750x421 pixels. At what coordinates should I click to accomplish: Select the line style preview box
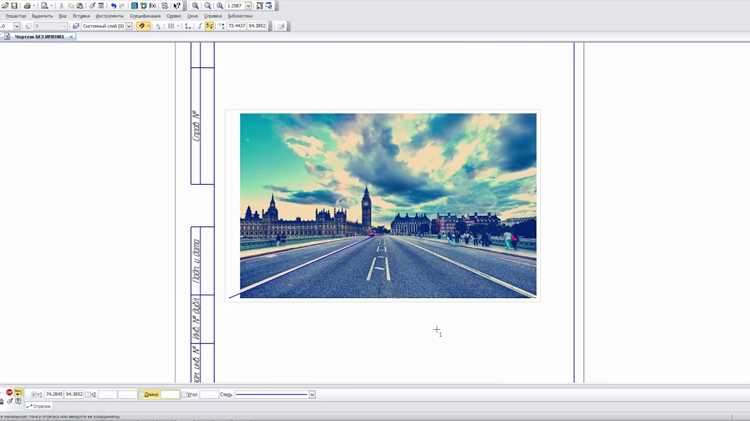click(x=271, y=395)
